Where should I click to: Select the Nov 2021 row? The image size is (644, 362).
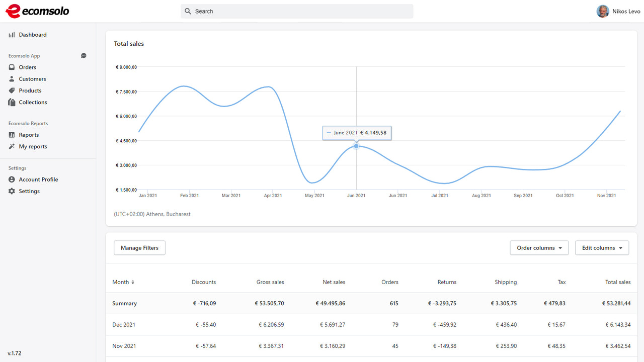(124, 346)
